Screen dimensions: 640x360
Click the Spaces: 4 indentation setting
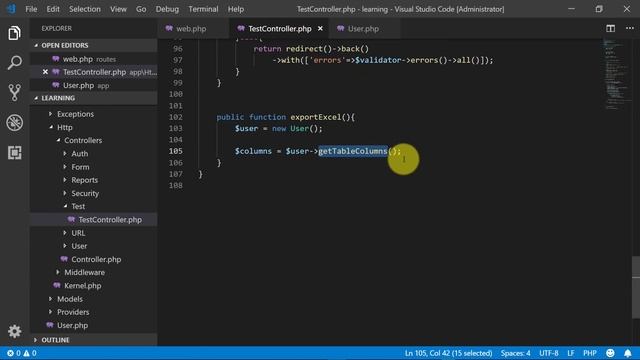(x=516, y=353)
